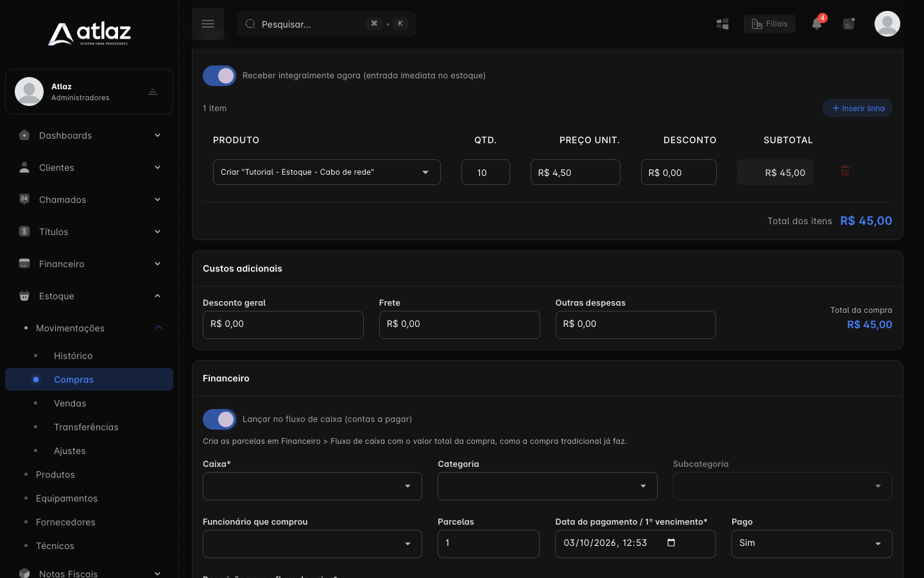
Task: Open the Produto dropdown
Action: 327,172
